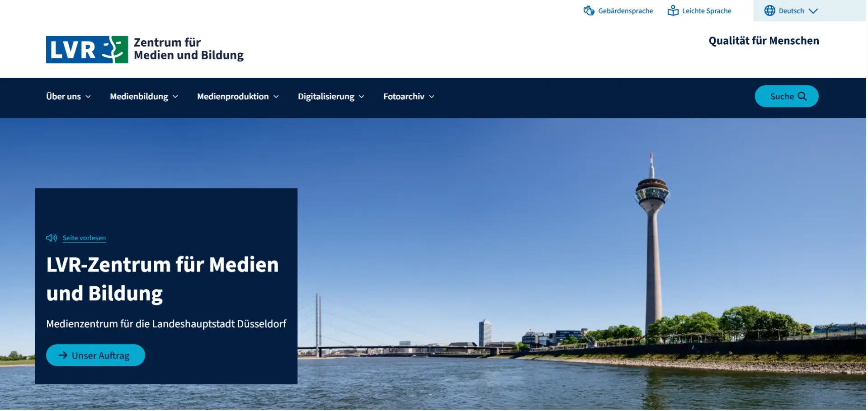This screenshot has width=868, height=411.
Task: Expand the Fotoarchiv chevron
Action: 432,97
